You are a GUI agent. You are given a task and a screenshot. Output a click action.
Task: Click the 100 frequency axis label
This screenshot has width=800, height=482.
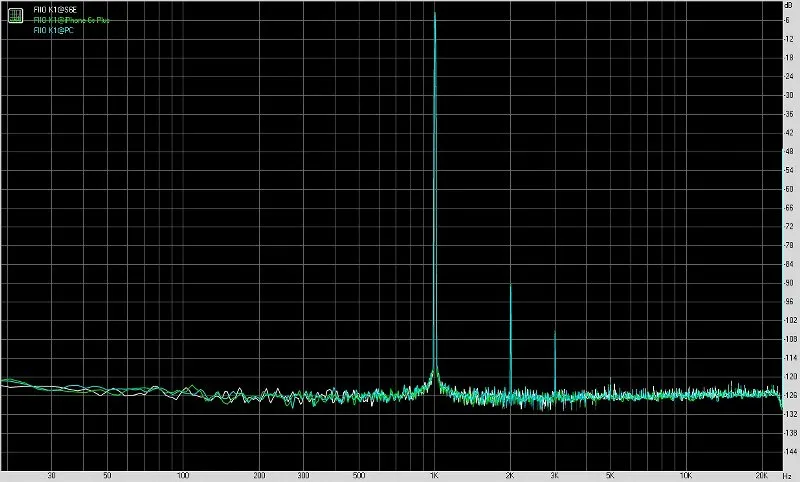coord(183,475)
